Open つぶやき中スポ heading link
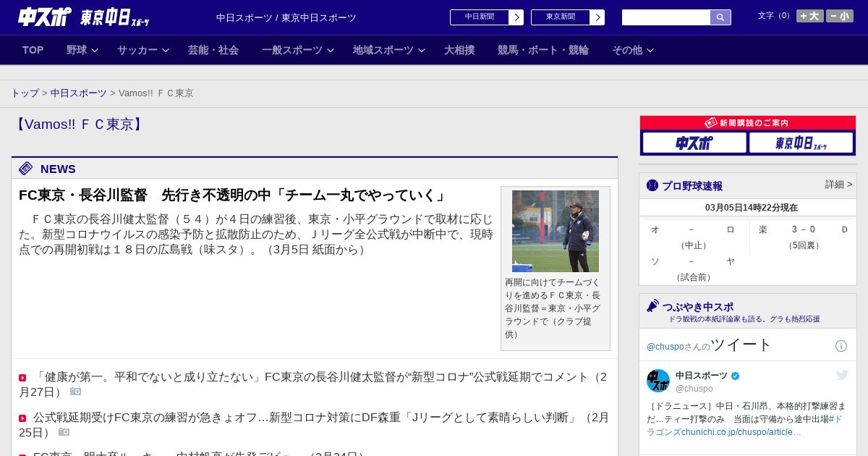The image size is (868, 456). tap(698, 307)
